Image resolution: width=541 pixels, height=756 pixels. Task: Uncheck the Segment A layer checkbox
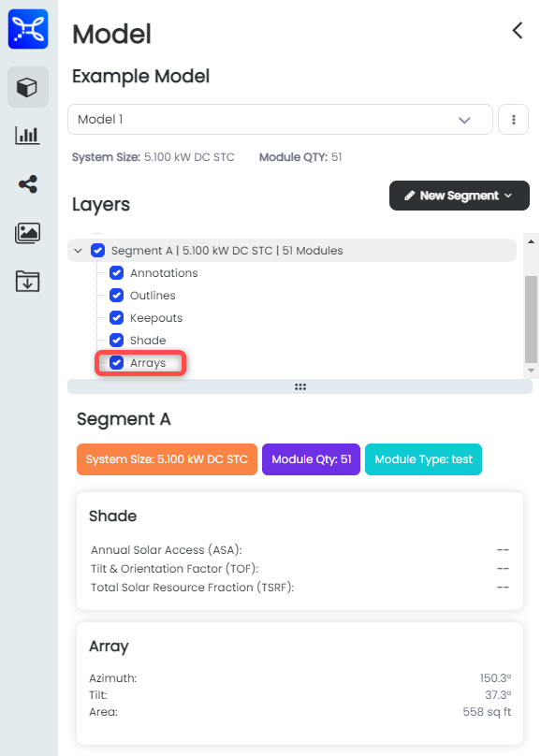[x=98, y=250]
